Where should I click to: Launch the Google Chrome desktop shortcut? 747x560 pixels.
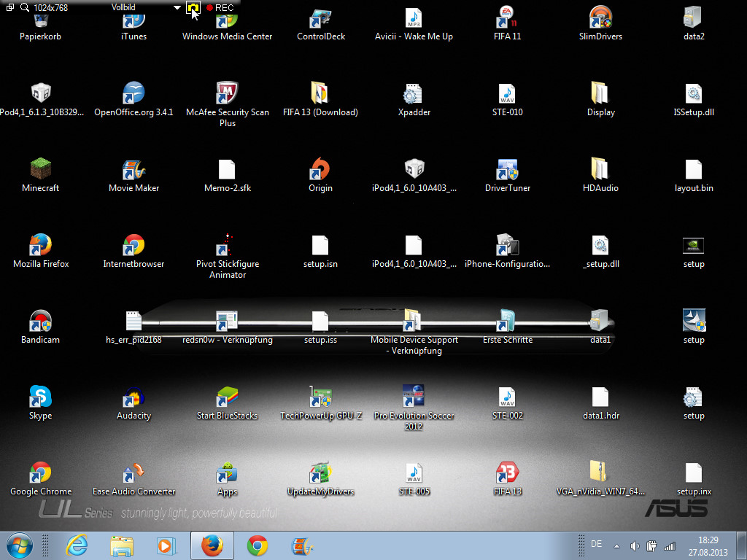[41, 478]
